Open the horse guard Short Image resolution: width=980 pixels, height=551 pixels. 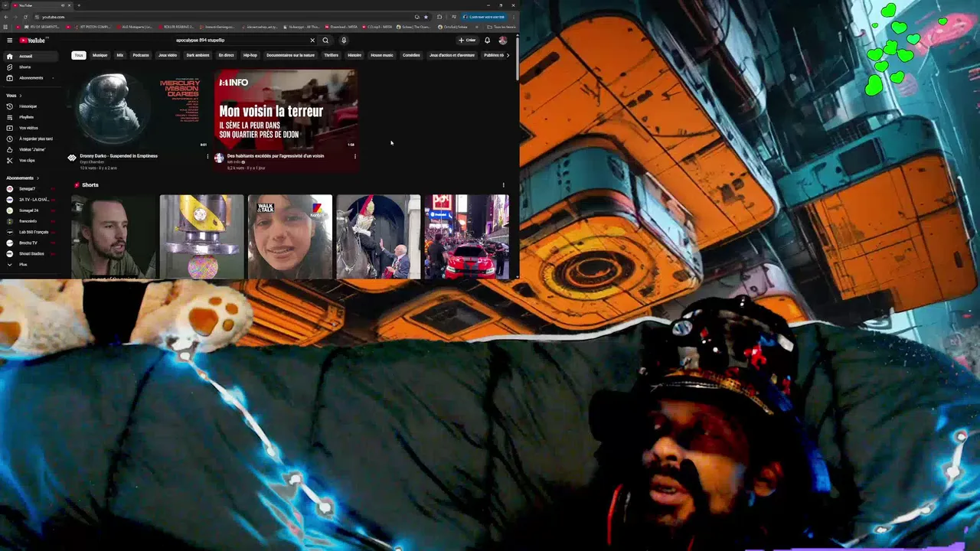point(378,236)
